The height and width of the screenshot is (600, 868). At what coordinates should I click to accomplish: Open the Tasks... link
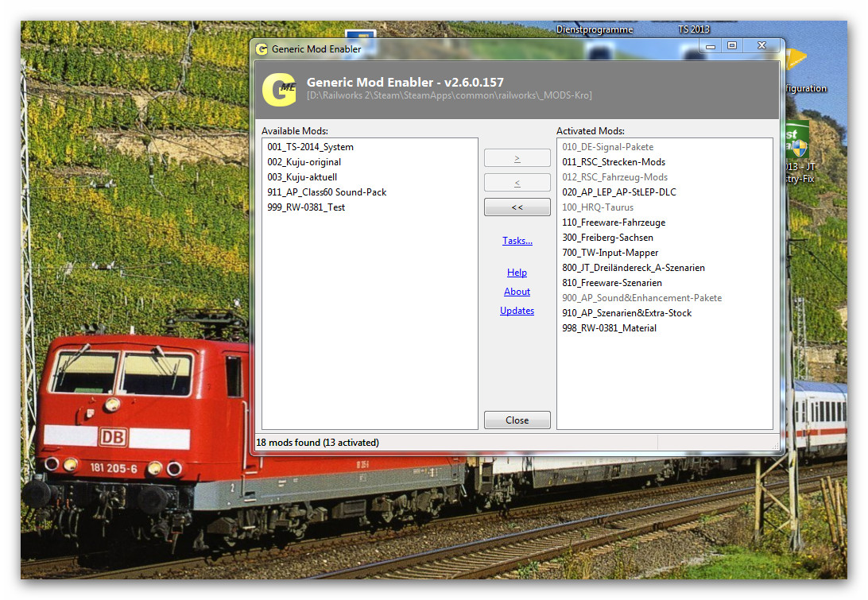(517, 241)
